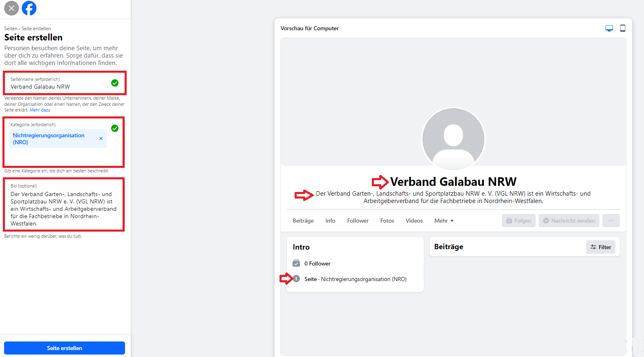Edit the Seitenname input field

(x=65, y=83)
